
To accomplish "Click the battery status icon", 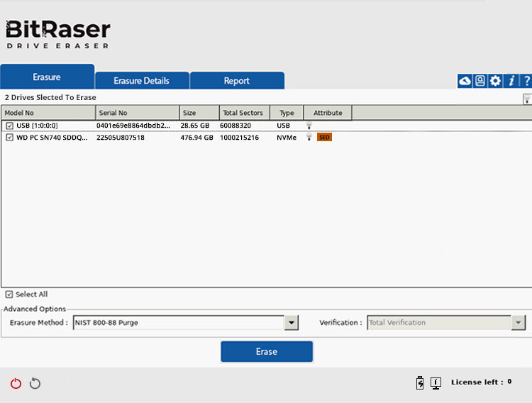I will click(x=420, y=382).
